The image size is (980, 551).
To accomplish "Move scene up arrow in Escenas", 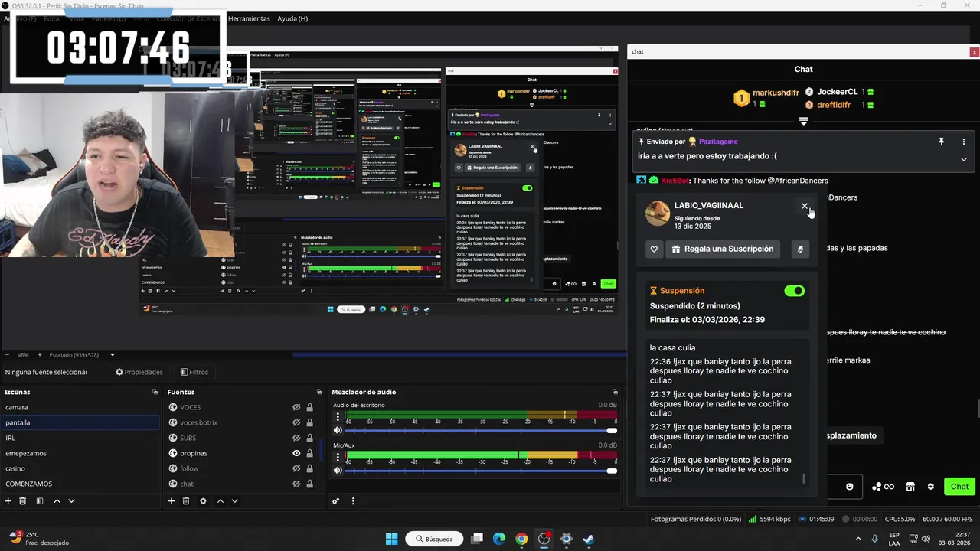I will (57, 501).
